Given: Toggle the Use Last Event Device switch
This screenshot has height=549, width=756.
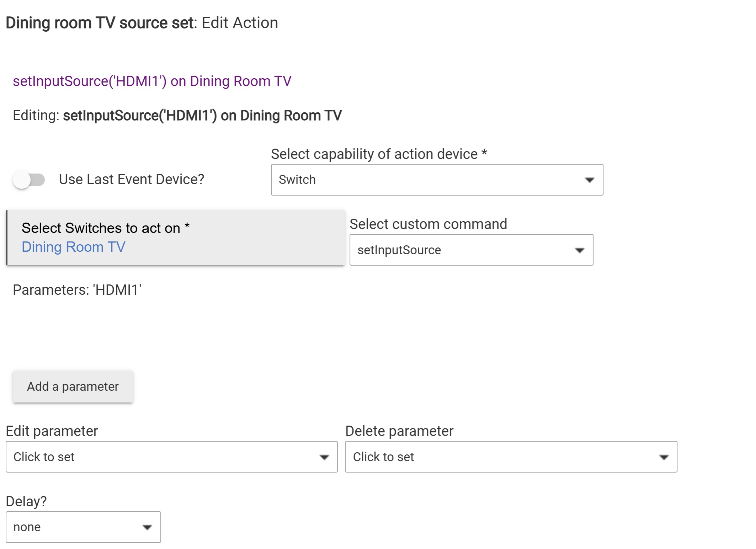Looking at the screenshot, I should click(x=29, y=180).
